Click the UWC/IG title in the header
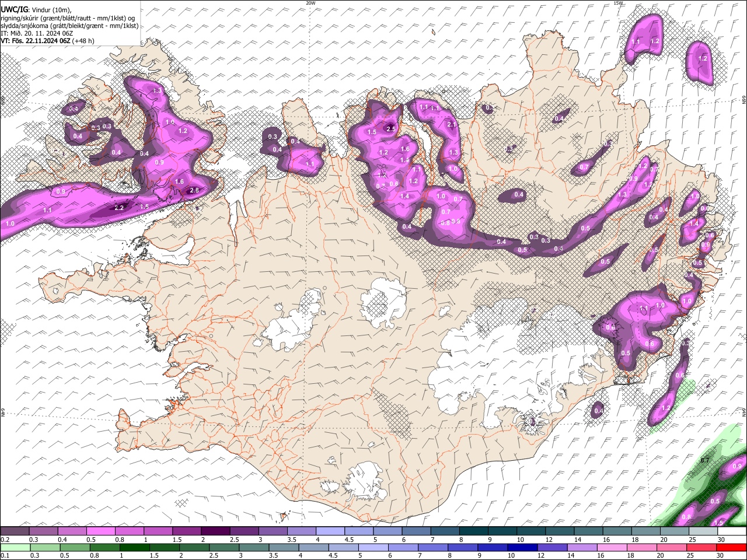The height and width of the screenshot is (560, 747). tap(14, 10)
